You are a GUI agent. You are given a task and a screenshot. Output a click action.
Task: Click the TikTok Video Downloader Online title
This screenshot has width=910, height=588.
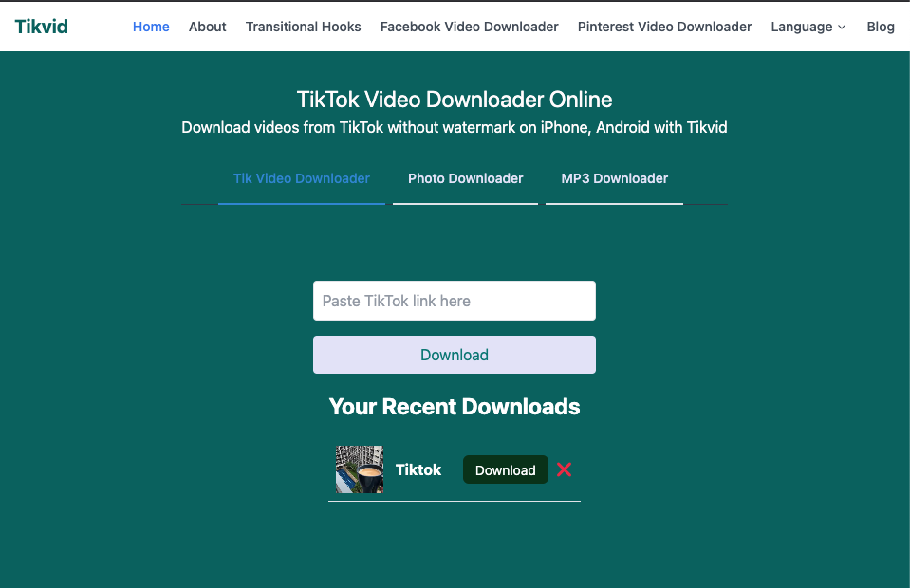[x=455, y=100]
